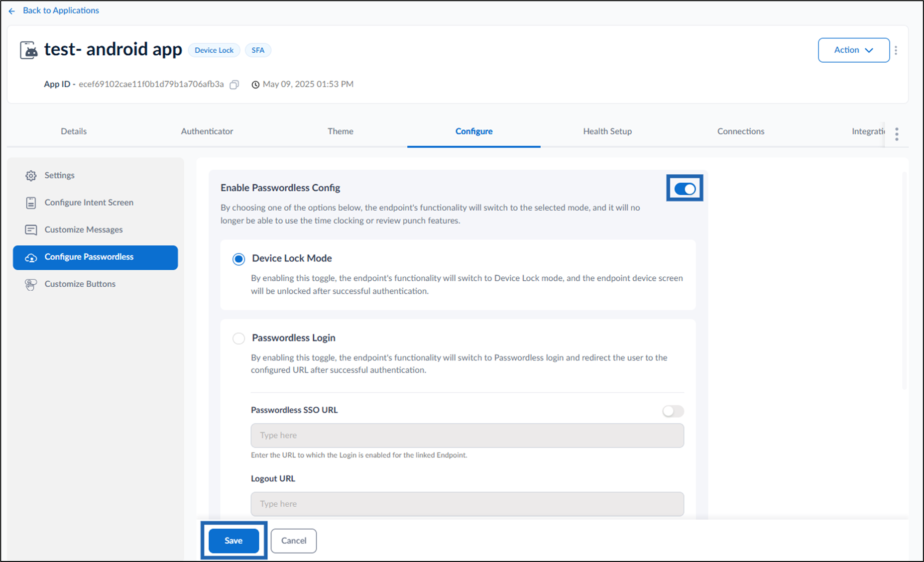
Task: Open the Action dropdown
Action: click(x=853, y=50)
